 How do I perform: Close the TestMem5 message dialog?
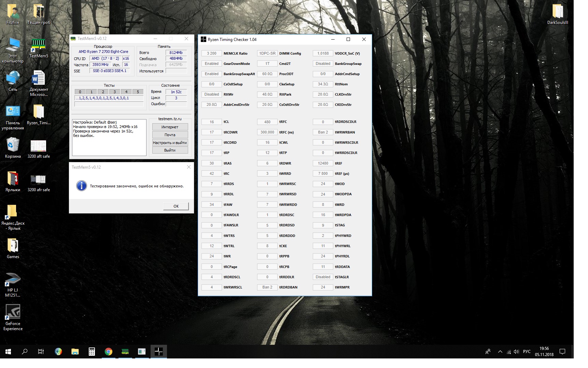(x=189, y=167)
